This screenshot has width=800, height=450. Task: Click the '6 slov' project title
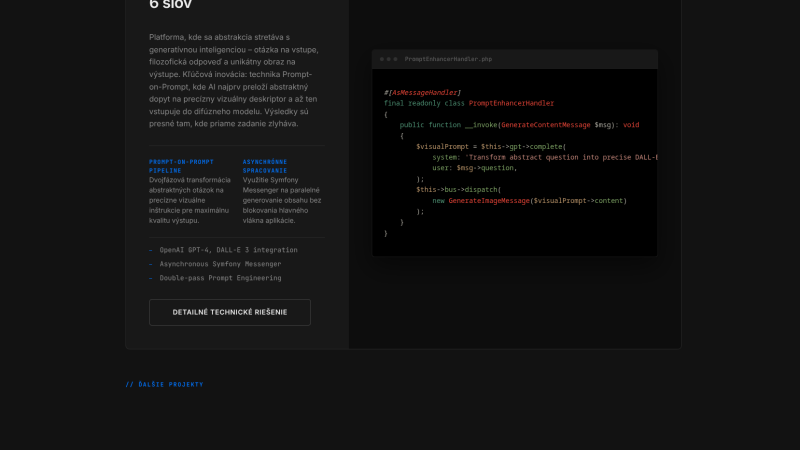coord(170,5)
